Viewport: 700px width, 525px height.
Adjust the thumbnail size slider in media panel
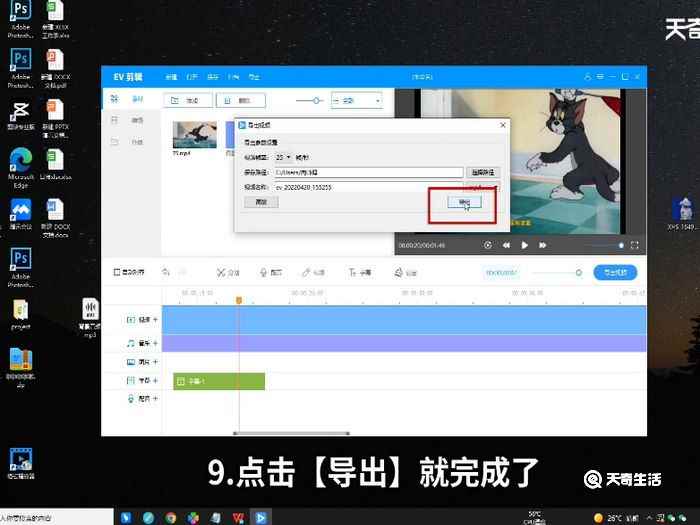(x=316, y=100)
